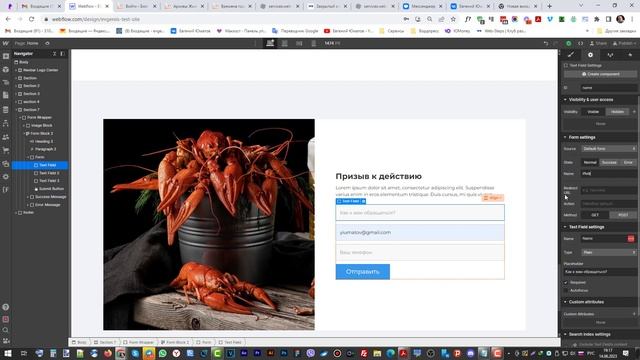Open the CMS collections database icon
Image resolution: width=640 pixels, height=360 pixels.
tap(6, 110)
